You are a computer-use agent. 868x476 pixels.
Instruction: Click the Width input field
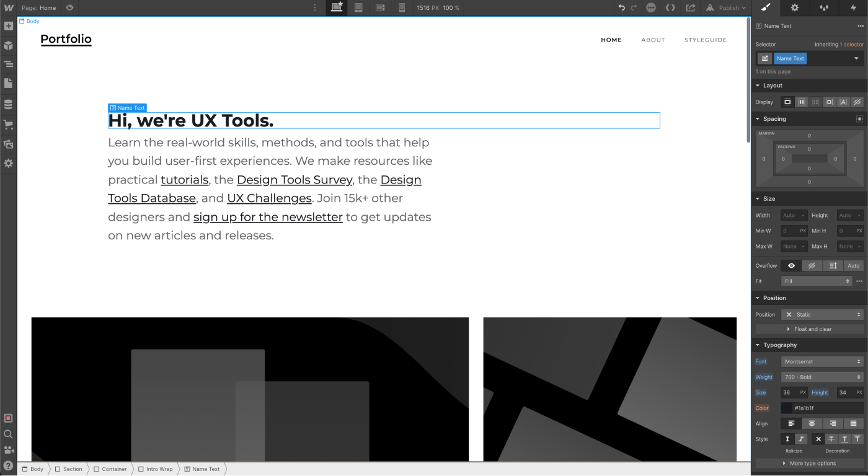pos(794,215)
